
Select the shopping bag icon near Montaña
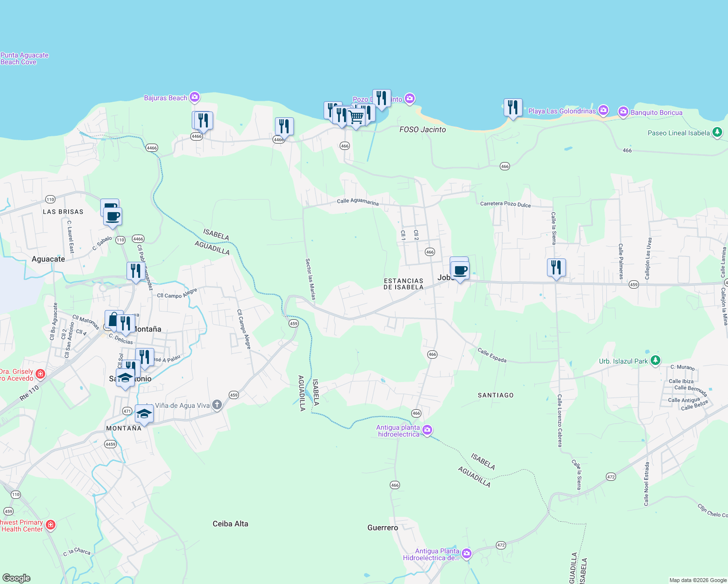click(x=112, y=320)
